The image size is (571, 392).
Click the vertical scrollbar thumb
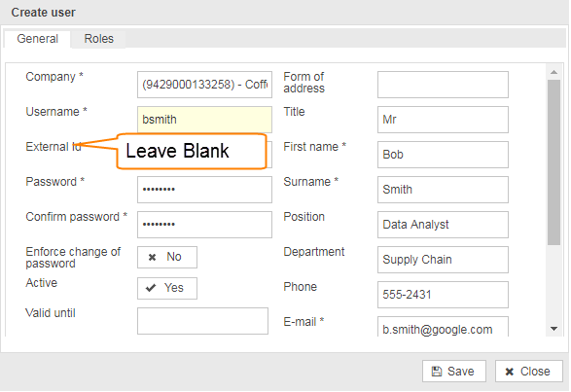point(553,162)
